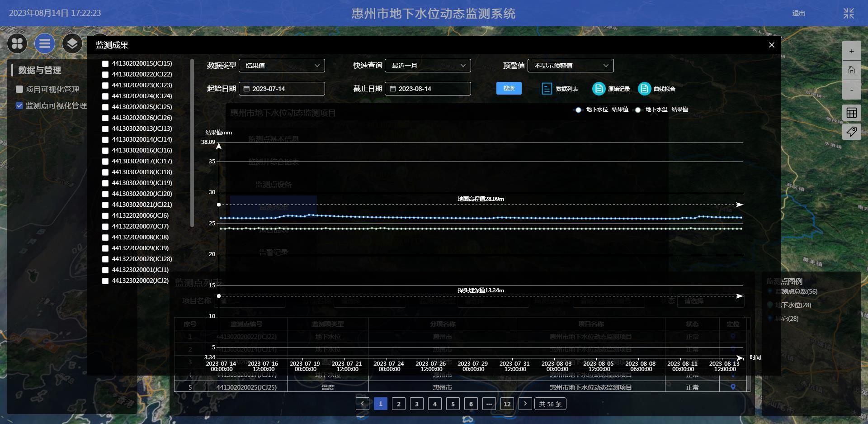Click the fullscreen collapse icon in header
Screen dimensions: 868x424
pyautogui.click(x=849, y=13)
